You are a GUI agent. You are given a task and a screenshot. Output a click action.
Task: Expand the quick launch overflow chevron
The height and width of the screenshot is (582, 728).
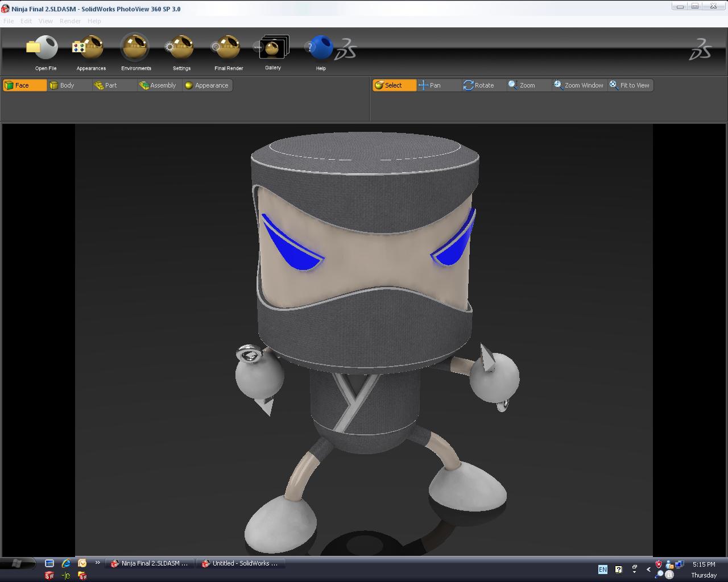coord(98,563)
